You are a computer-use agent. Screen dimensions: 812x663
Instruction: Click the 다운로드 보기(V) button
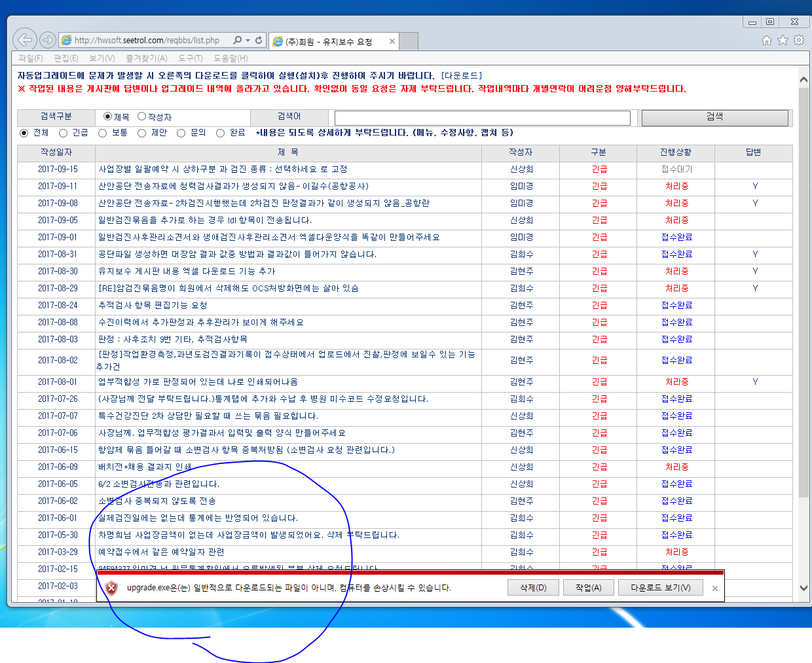[x=661, y=588]
